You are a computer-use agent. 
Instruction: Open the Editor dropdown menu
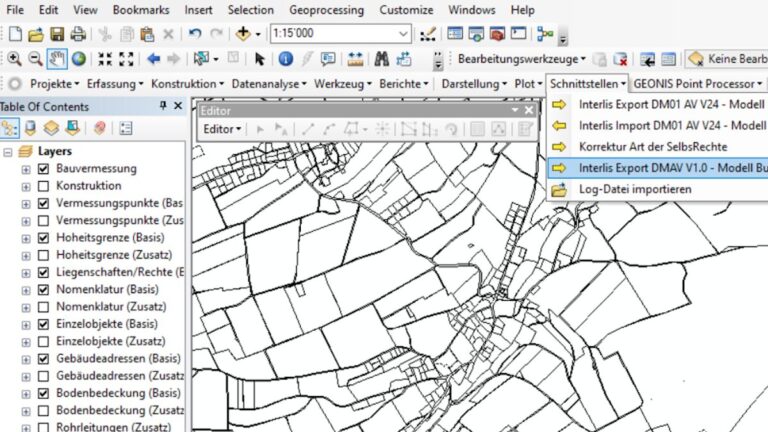(221, 129)
